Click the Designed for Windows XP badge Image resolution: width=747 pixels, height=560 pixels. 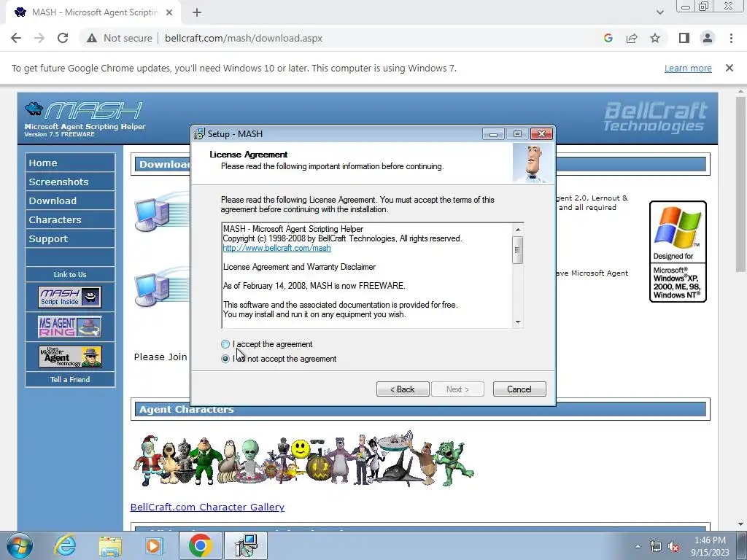pyautogui.click(x=678, y=252)
